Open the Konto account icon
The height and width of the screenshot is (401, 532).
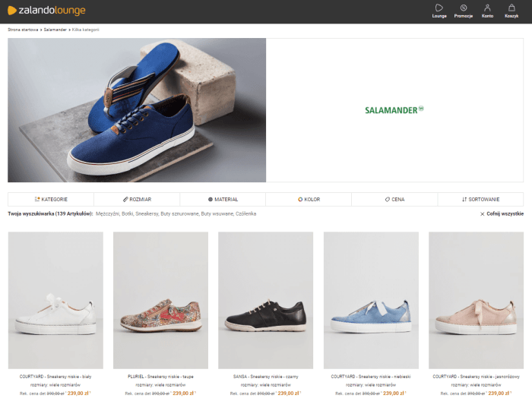point(487,11)
